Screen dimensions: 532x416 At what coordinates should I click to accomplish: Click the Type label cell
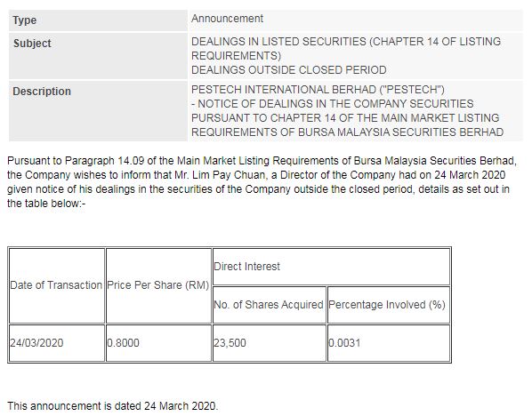pos(98,20)
